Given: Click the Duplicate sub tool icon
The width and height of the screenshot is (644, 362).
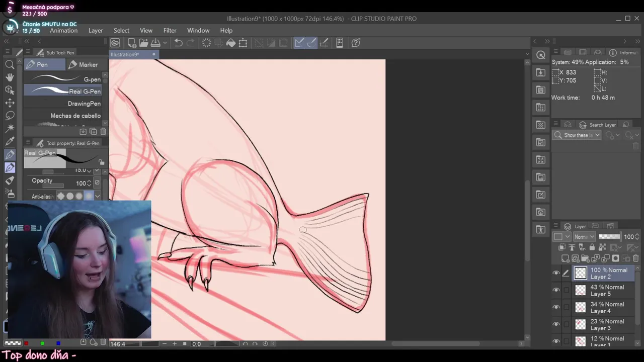Looking at the screenshot, I should (93, 131).
